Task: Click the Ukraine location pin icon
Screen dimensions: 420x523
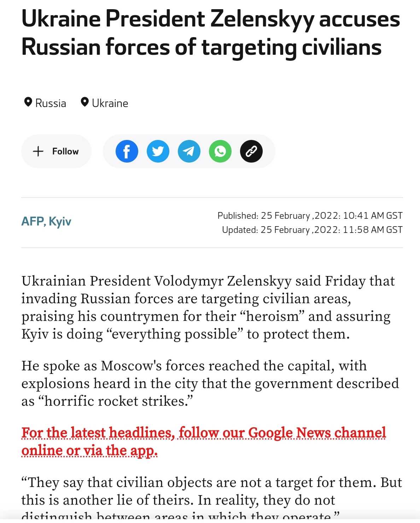Action: pos(84,102)
